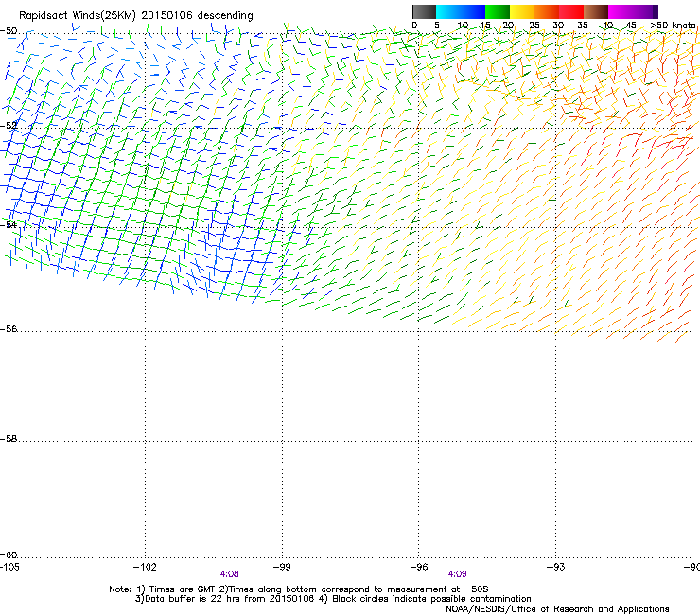Viewport: 700px width, 615px height.
Task: Click the -93 longitude axis label
Action: click(556, 567)
